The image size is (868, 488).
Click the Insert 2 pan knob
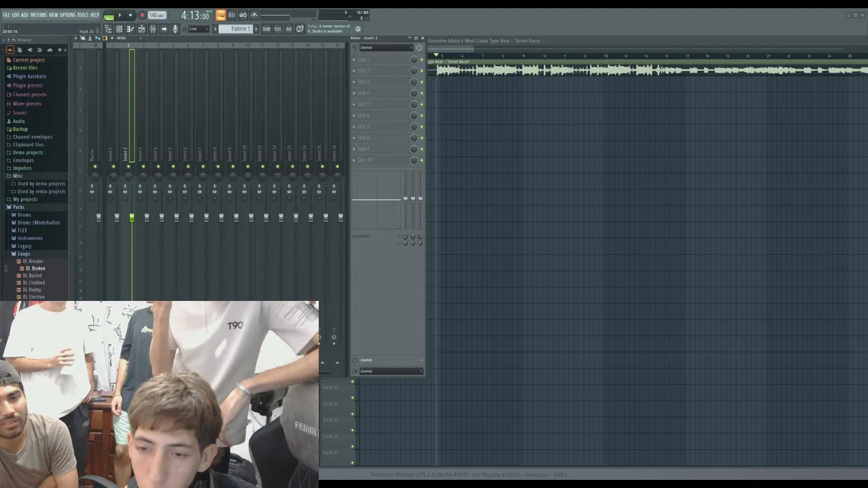(x=128, y=176)
